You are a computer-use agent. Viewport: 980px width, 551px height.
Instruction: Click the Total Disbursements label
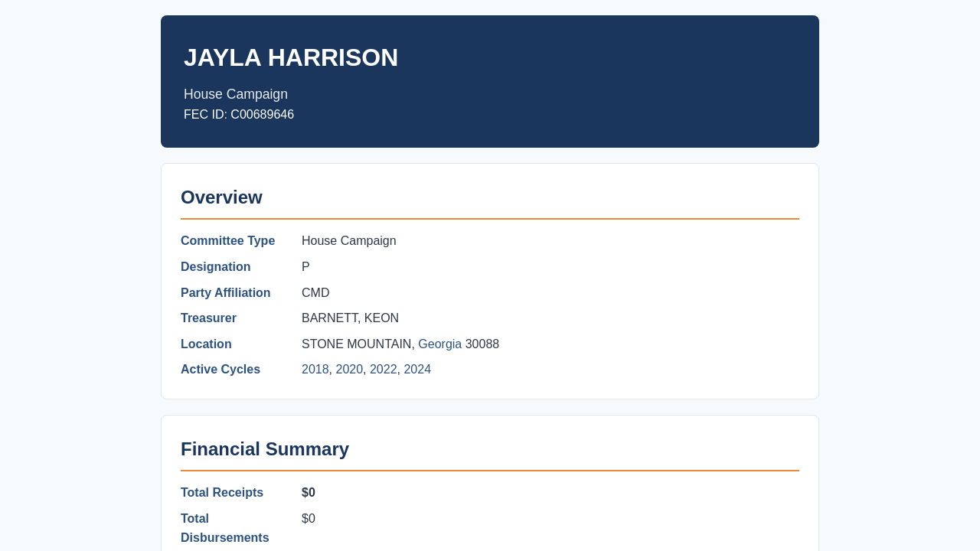click(224, 528)
